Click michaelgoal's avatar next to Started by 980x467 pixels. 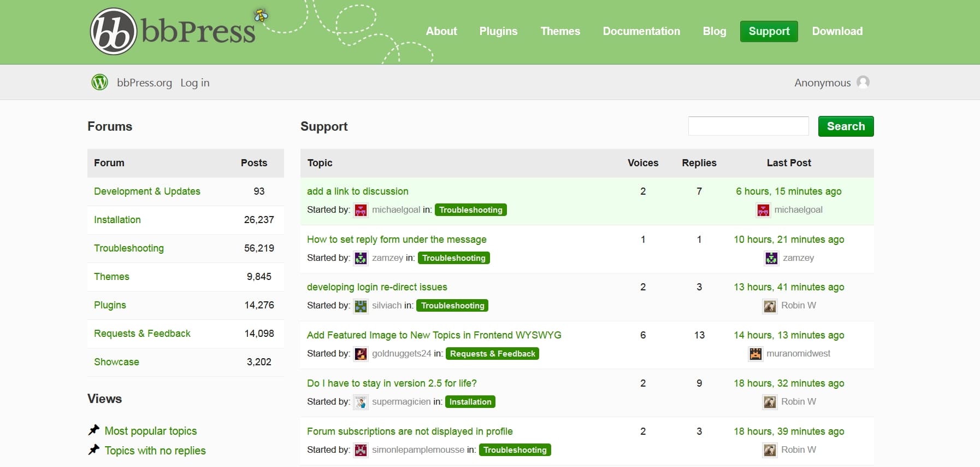(361, 210)
